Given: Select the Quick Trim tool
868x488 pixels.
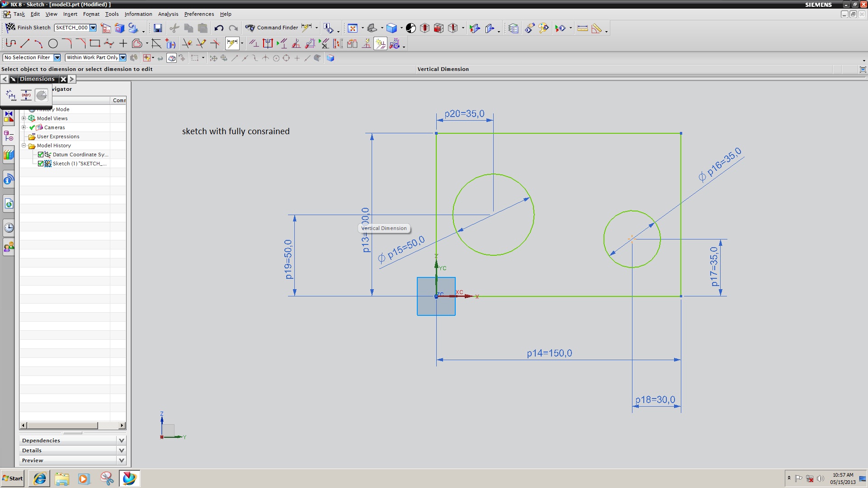Looking at the screenshot, I should (187, 44).
